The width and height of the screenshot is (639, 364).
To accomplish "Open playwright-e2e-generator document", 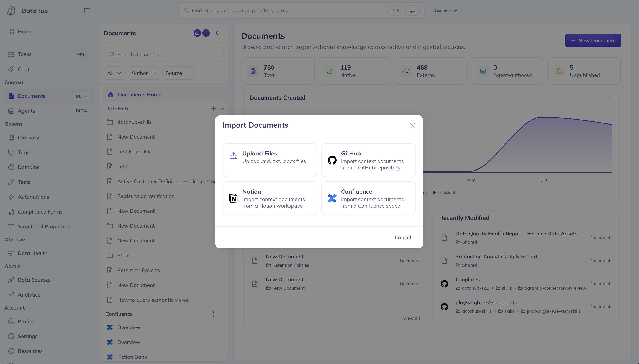I will (x=487, y=302).
